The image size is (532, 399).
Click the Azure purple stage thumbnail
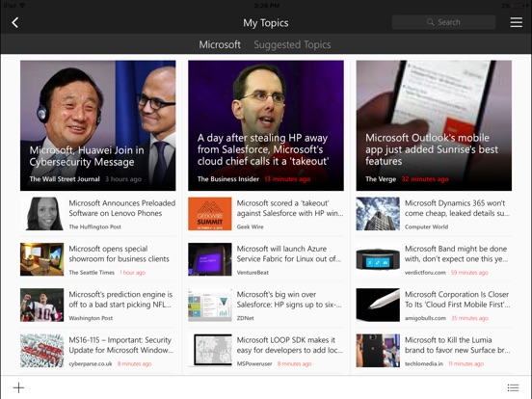(x=210, y=259)
